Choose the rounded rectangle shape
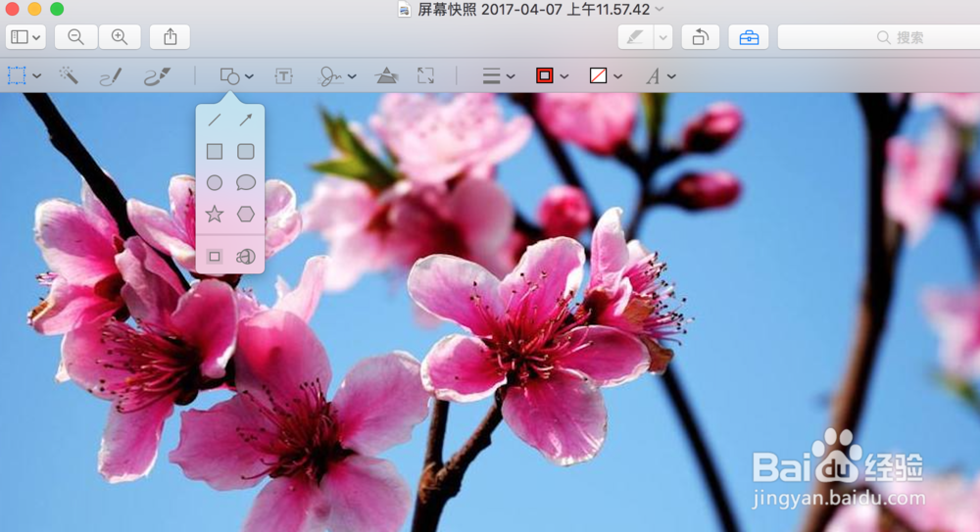980x532 pixels. [x=246, y=151]
